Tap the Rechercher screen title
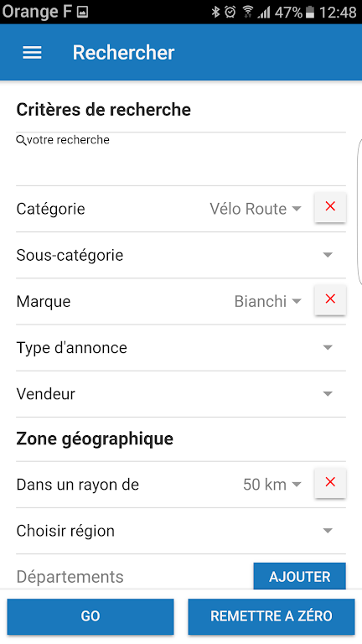 click(x=123, y=53)
